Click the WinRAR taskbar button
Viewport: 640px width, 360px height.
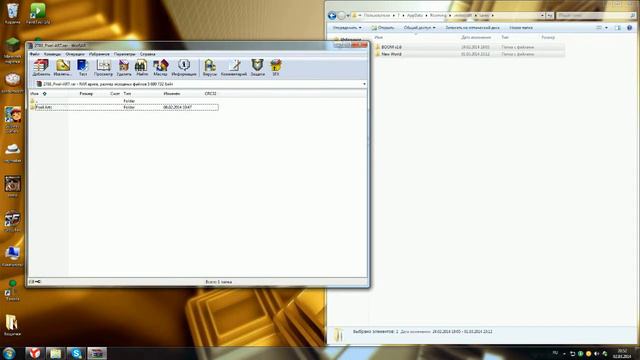97,353
